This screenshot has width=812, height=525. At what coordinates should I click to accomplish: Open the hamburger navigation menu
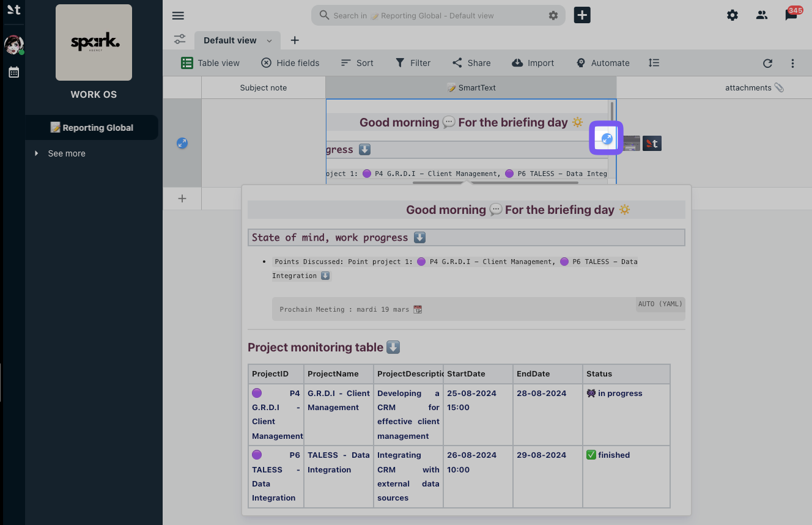click(x=178, y=16)
